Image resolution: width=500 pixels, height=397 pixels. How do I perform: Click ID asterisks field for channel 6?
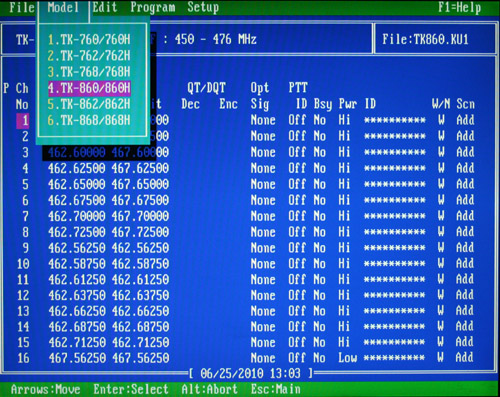[395, 200]
